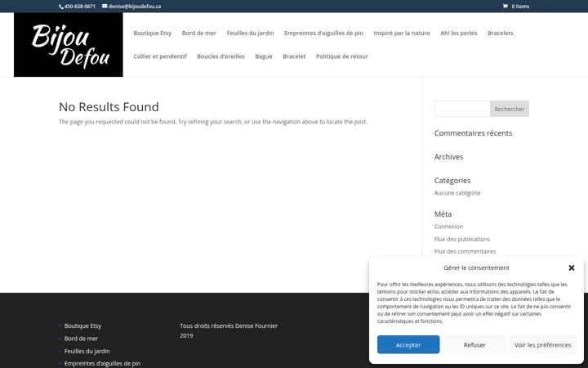
Task: Open Boucles d'oreilles menu item
Action: [x=220, y=56]
